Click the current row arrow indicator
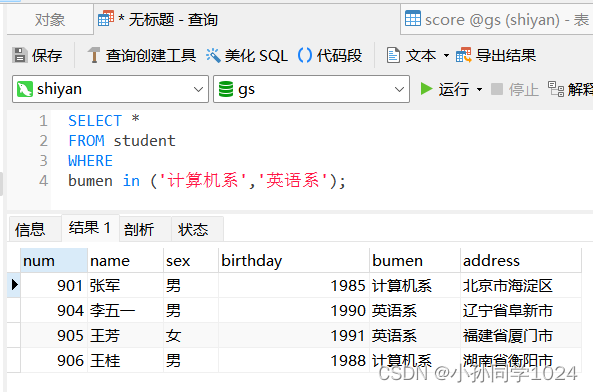 coord(14,285)
